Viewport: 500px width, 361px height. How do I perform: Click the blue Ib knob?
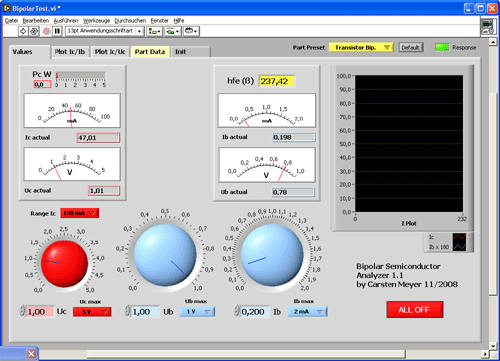pyautogui.click(x=272, y=255)
